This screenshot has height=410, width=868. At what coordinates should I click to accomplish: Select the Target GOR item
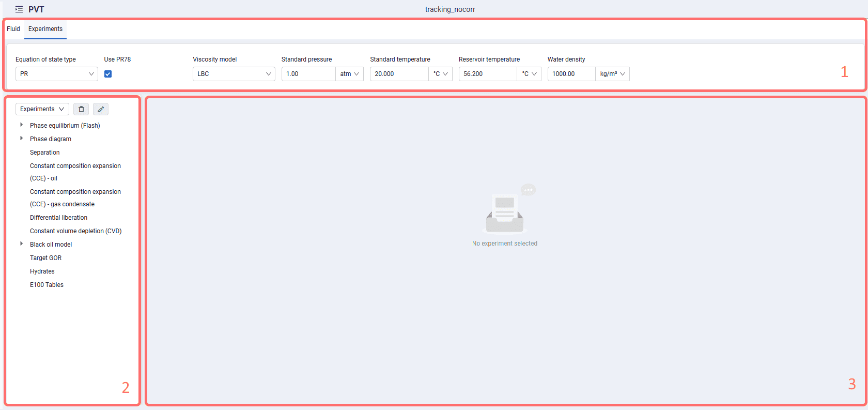click(46, 258)
